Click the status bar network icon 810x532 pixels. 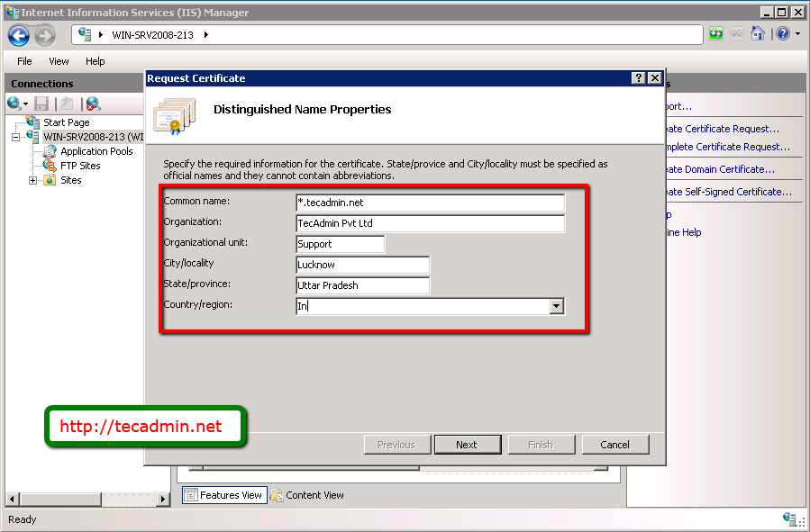pos(789,518)
